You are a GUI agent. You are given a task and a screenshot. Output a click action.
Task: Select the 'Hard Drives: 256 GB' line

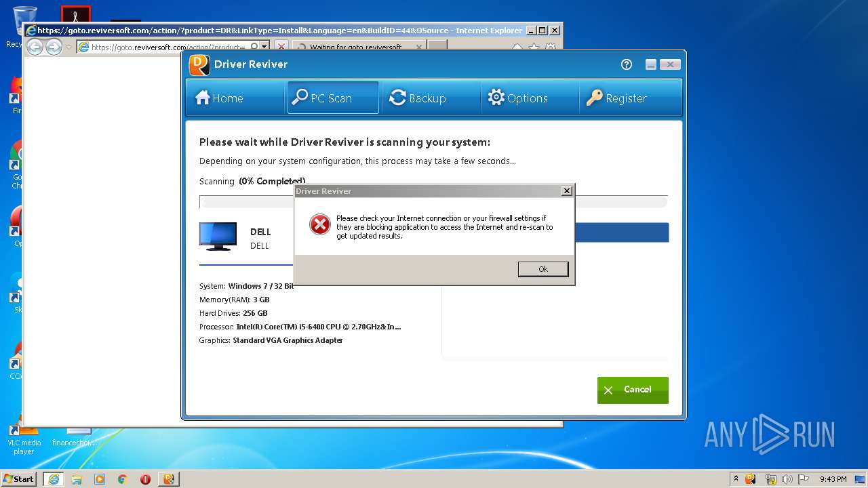click(x=233, y=313)
